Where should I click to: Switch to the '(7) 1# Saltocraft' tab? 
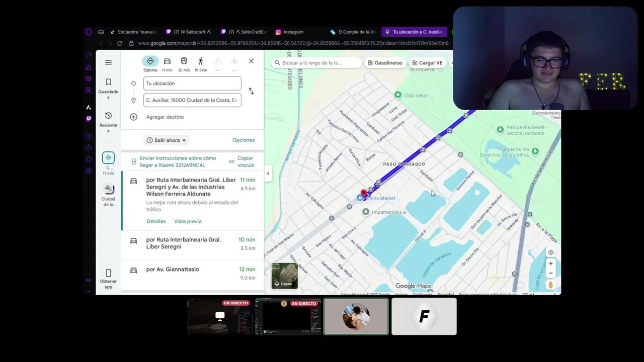[x=189, y=32]
